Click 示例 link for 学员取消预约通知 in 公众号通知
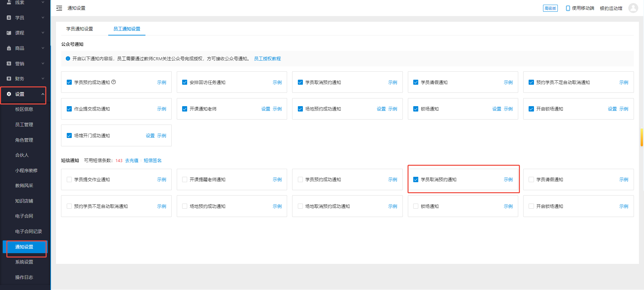 pos(393,82)
